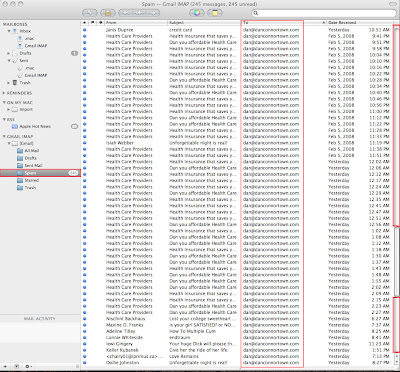The width and height of the screenshot is (400, 372).
Task: Click the Reply/Forward toolbar button group
Action: tap(139, 13)
